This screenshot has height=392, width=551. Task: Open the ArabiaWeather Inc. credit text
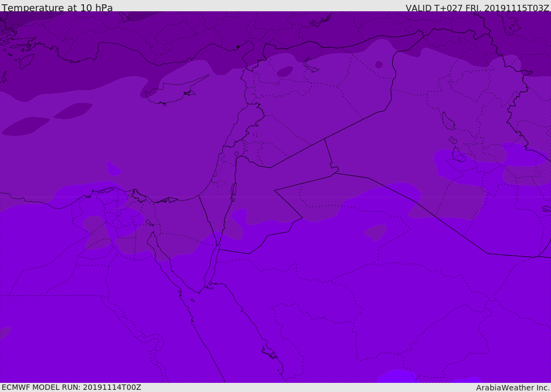click(512, 388)
